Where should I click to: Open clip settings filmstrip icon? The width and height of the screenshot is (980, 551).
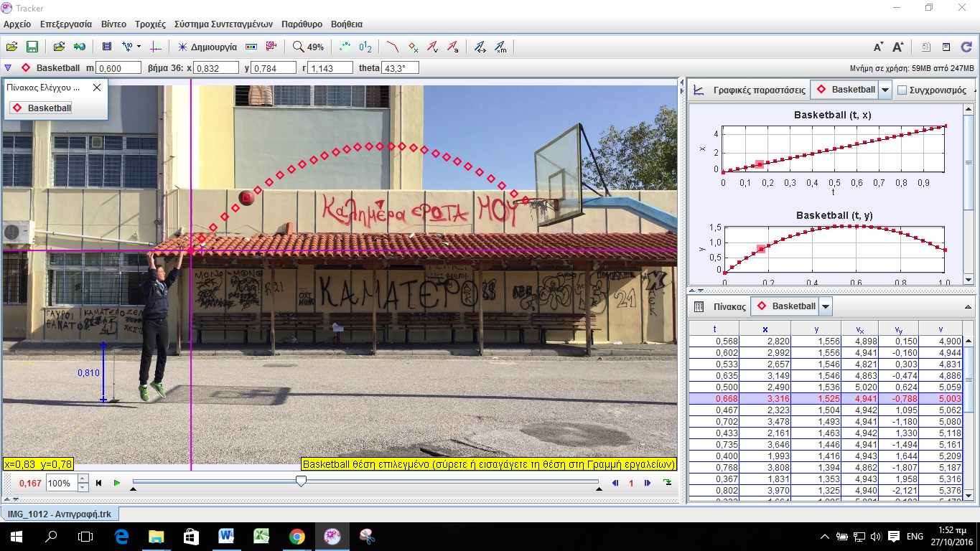click(x=107, y=47)
